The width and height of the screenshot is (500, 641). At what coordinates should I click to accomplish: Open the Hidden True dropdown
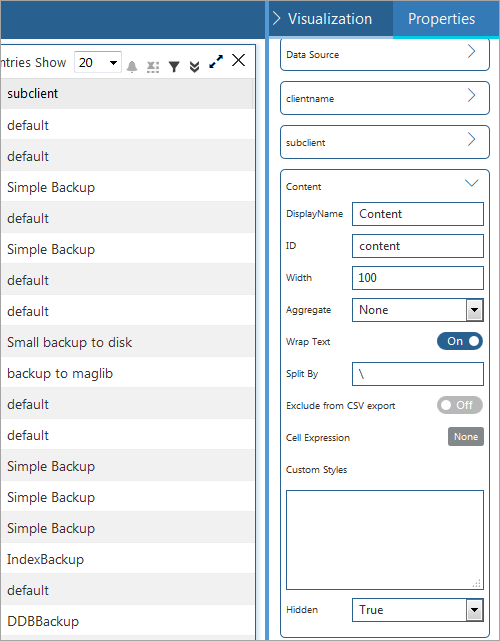[418, 610]
